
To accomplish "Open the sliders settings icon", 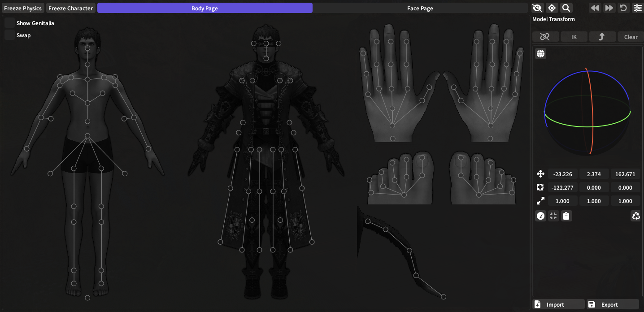I will (x=637, y=8).
